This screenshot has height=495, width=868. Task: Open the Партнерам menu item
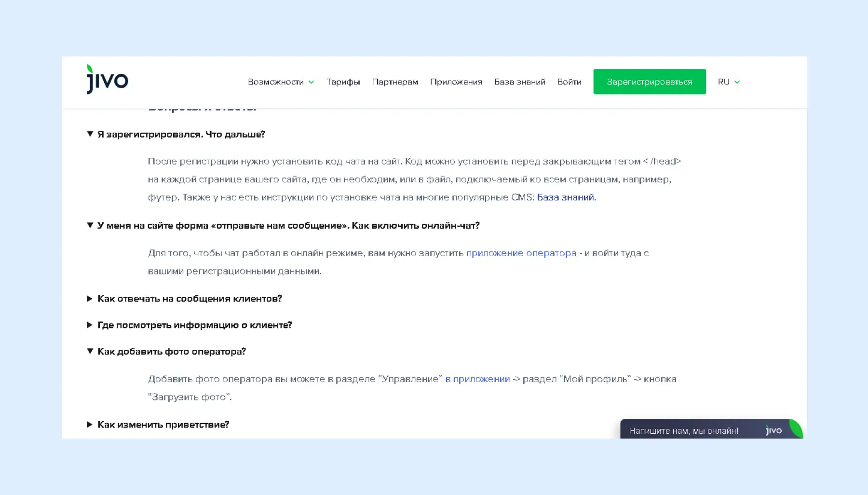click(395, 82)
